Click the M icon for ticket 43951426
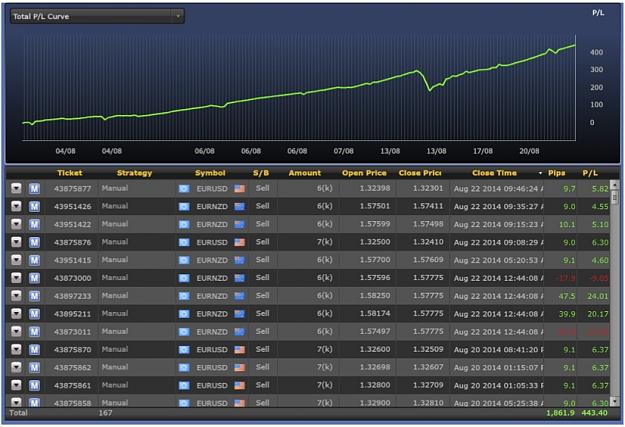Image resolution: width=625 pixels, height=427 pixels. (34, 206)
